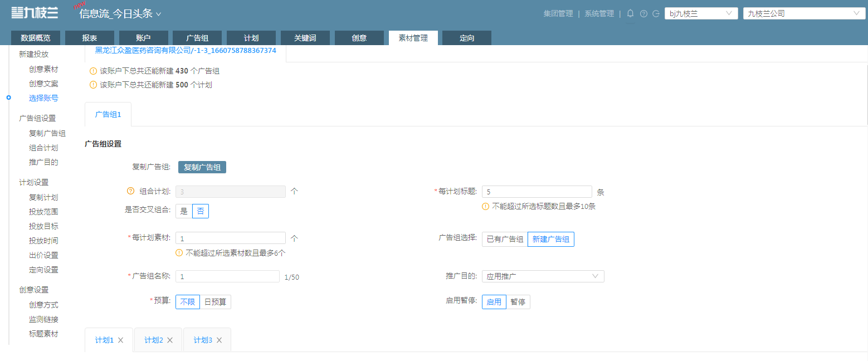Click the help question mark icon in header
Image resolution: width=868 pixels, height=361 pixels.
tap(643, 14)
